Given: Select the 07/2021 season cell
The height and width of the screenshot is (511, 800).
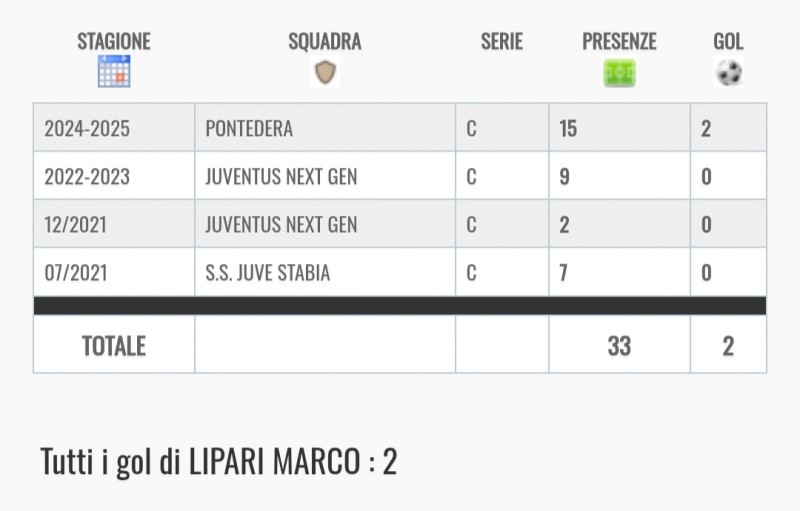Looking at the screenshot, I should tap(114, 272).
